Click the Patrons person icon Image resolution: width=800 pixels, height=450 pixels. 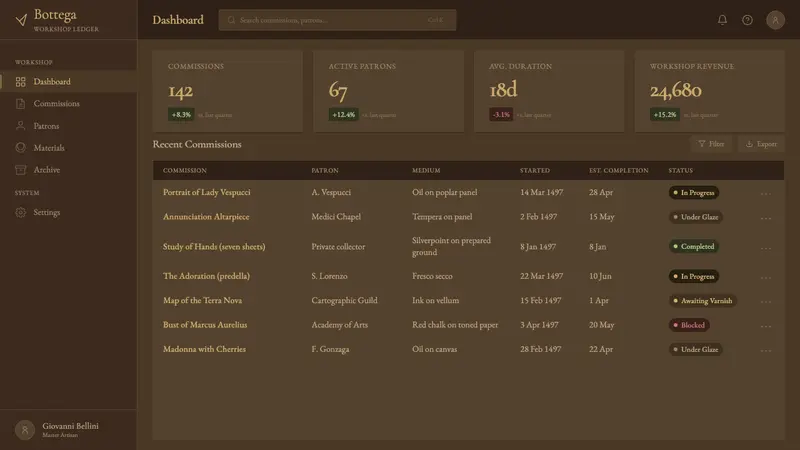(20, 126)
